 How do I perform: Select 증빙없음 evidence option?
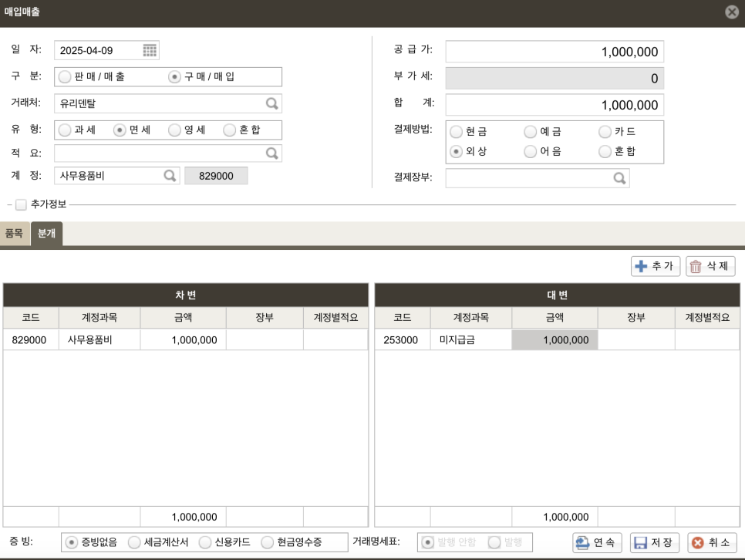click(x=71, y=542)
